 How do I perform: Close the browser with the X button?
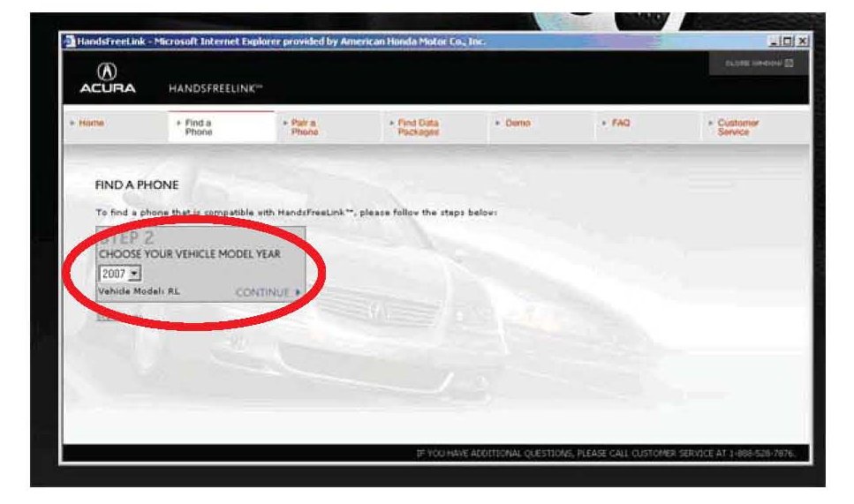[x=801, y=41]
